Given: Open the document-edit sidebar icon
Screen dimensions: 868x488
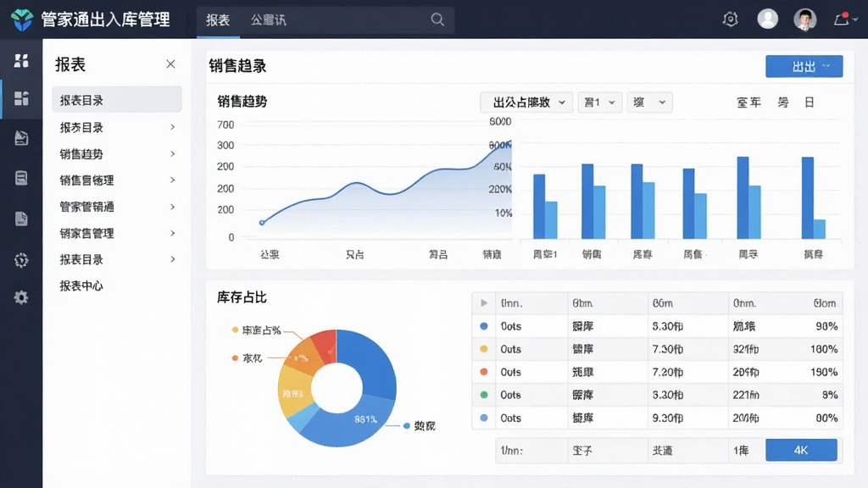Looking at the screenshot, I should tap(21, 138).
